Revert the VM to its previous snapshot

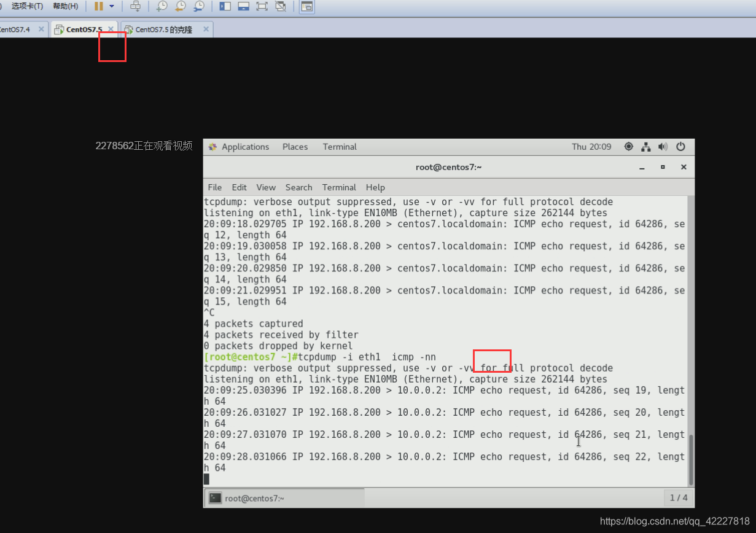point(180,6)
